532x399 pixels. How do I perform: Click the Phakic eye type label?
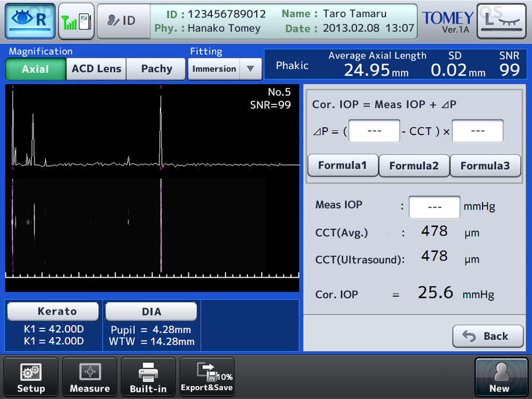point(292,65)
